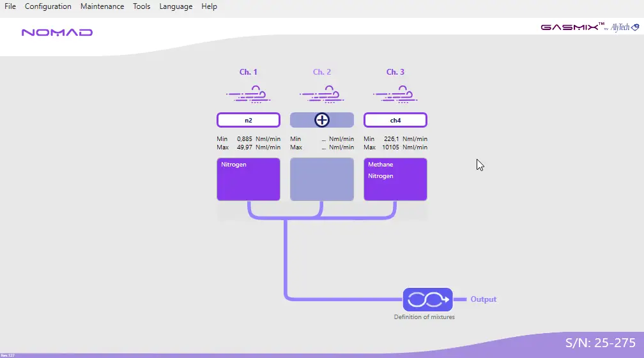Image resolution: width=644 pixels, height=358 pixels.
Task: Click the Output label
Action: [483, 299]
